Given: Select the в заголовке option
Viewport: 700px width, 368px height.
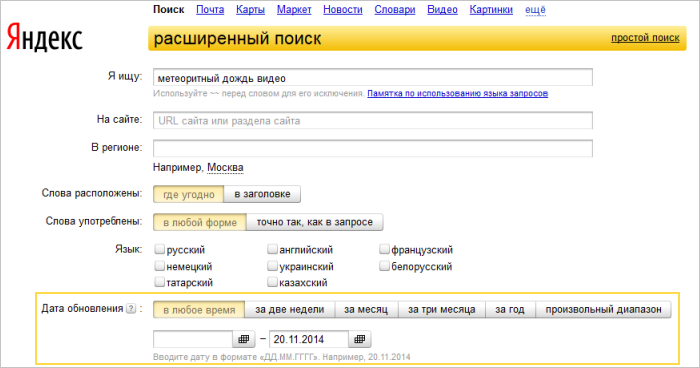Looking at the screenshot, I should [x=262, y=194].
